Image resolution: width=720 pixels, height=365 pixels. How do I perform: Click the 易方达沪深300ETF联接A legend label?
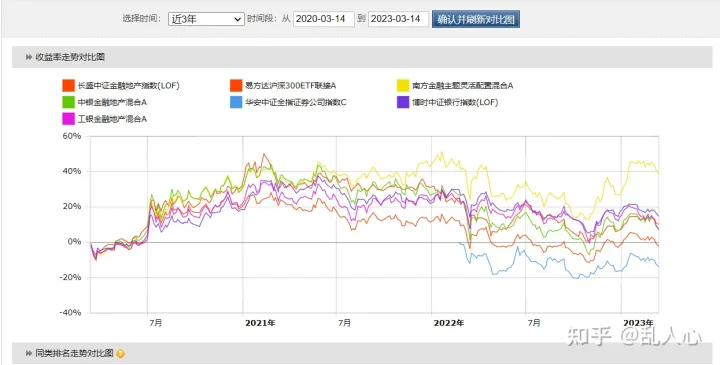[291, 86]
